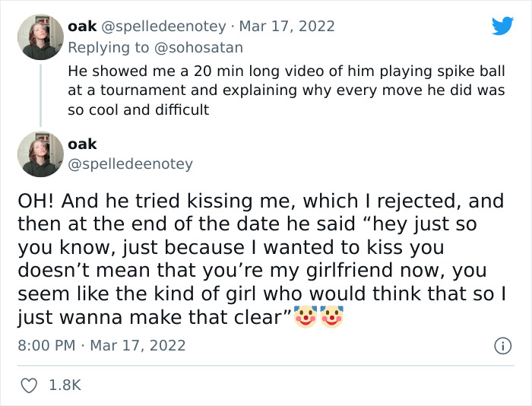The image size is (532, 406).
Task: Click @spelledeenotey handle under the second avatar
Action: (130, 163)
